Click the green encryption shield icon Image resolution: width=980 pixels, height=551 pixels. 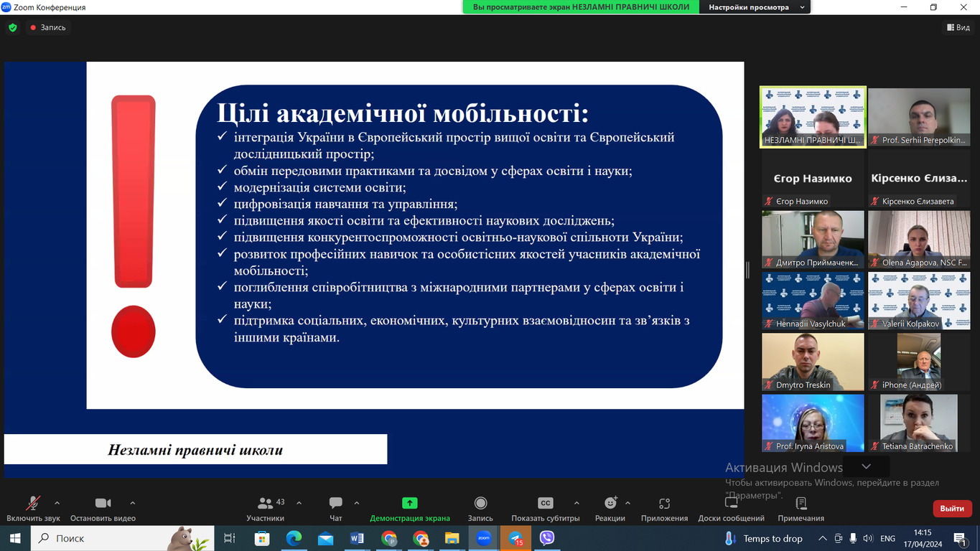pos(12,27)
